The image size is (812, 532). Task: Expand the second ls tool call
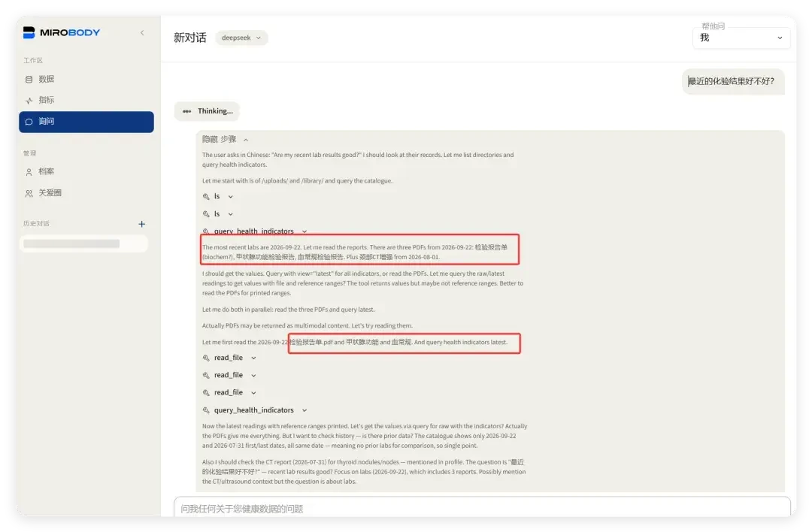[x=218, y=214]
